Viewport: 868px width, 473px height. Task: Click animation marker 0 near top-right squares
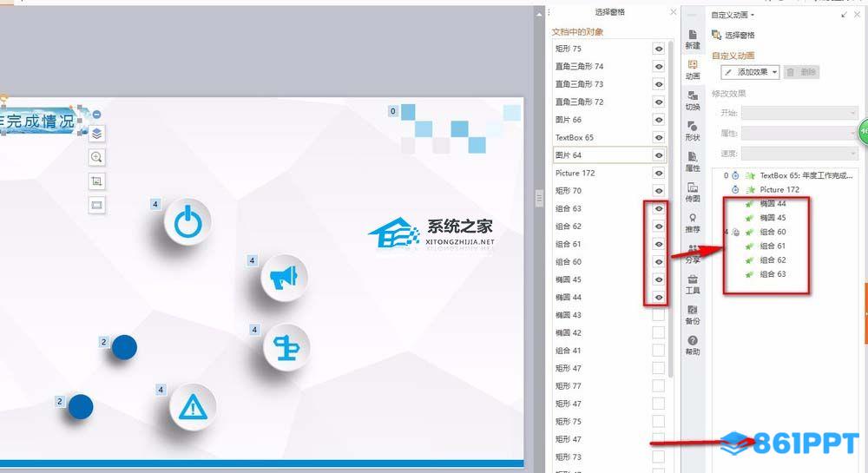coord(393,110)
